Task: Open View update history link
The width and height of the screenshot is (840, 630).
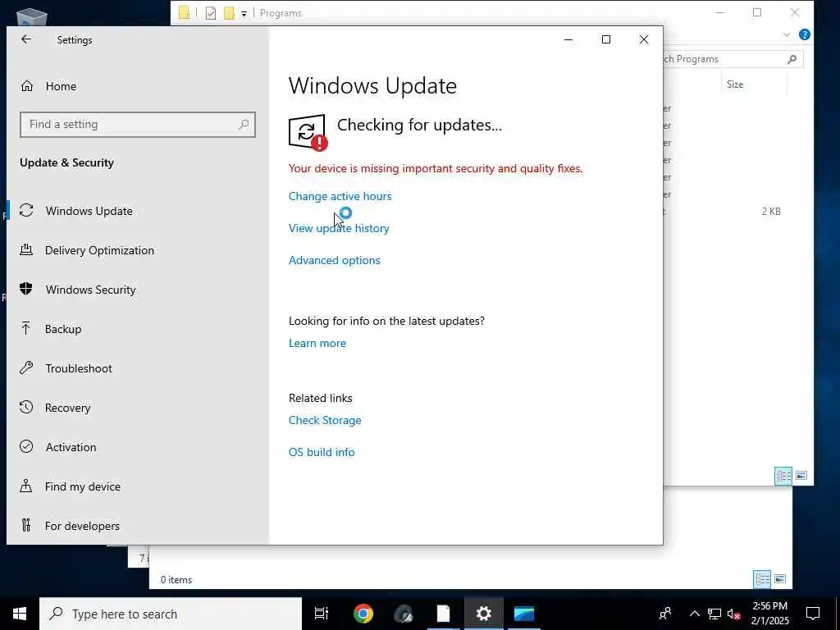Action: 339,228
